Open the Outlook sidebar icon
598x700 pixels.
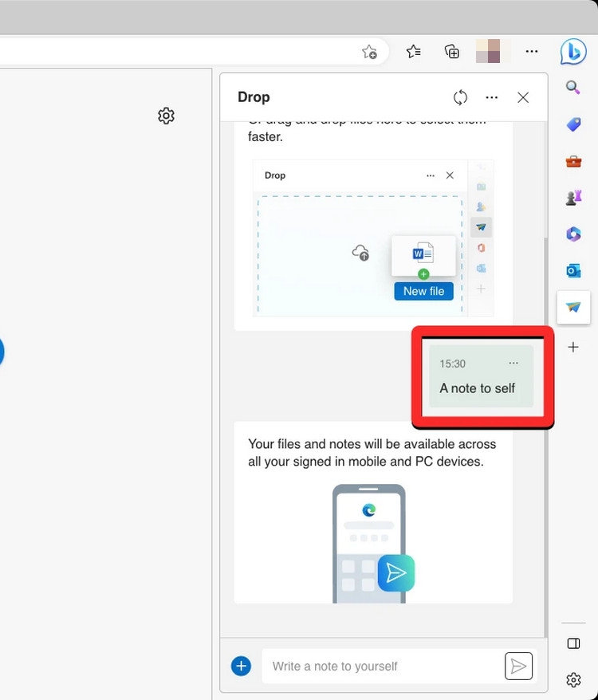pos(573,270)
